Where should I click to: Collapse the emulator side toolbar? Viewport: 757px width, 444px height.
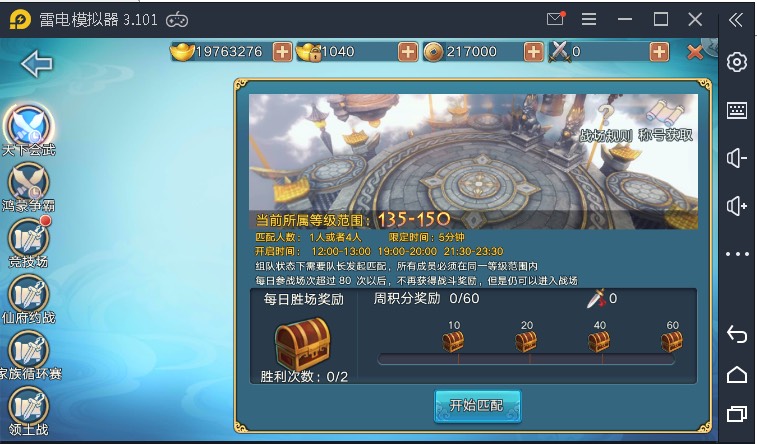[x=736, y=20]
